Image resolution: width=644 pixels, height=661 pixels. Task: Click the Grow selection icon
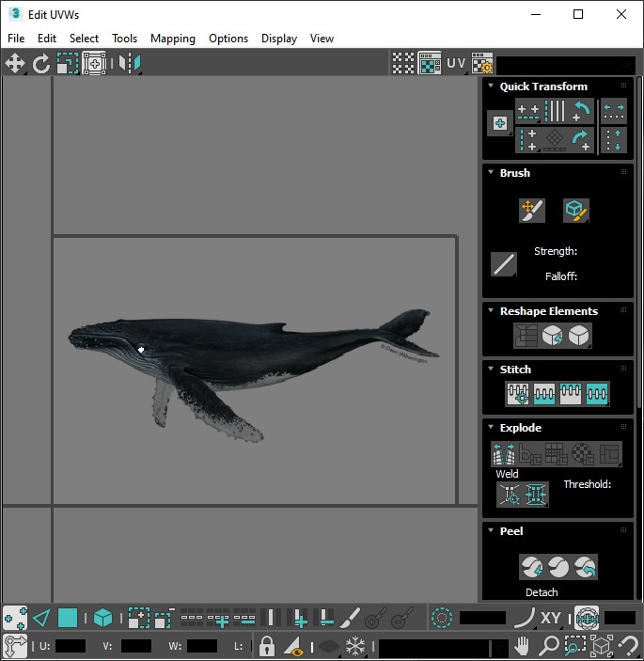tap(138, 619)
